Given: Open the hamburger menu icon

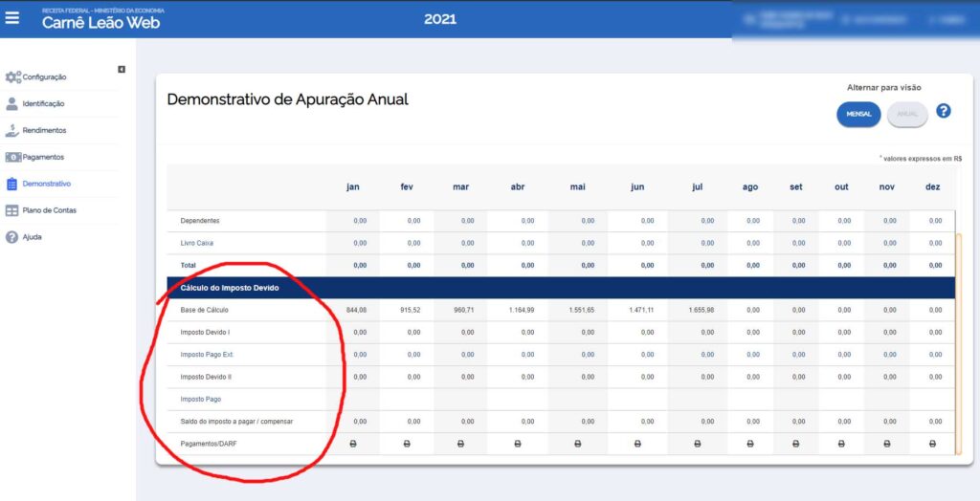Looking at the screenshot, I should click(11, 18).
